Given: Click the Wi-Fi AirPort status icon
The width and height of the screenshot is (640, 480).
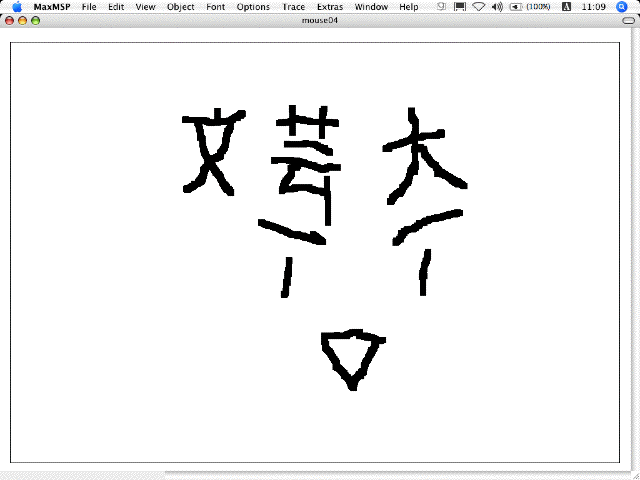Looking at the screenshot, I should coord(478,7).
